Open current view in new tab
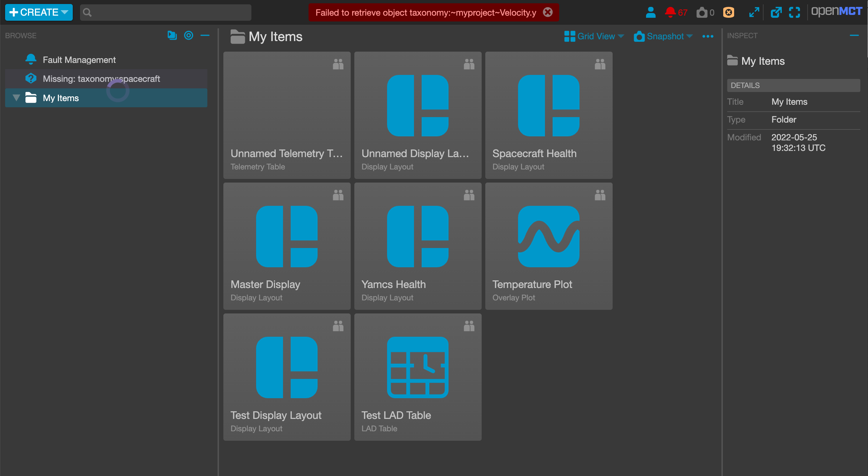868x476 pixels. pos(776,12)
